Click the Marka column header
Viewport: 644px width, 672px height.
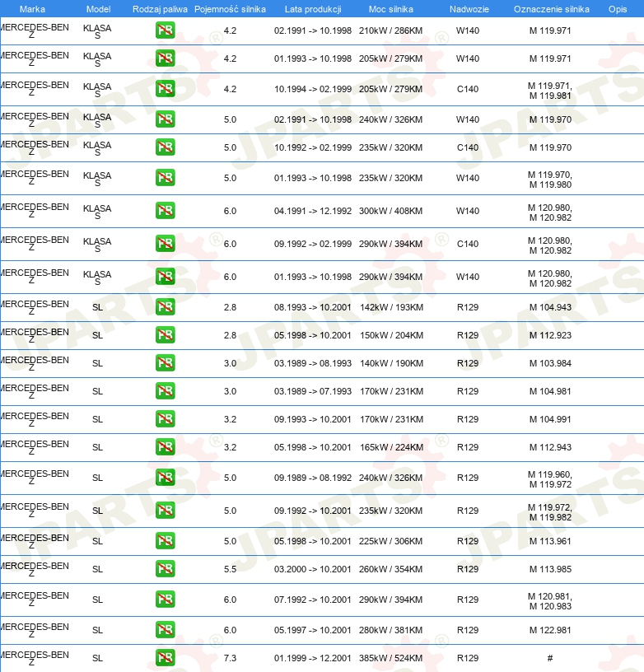click(32, 9)
